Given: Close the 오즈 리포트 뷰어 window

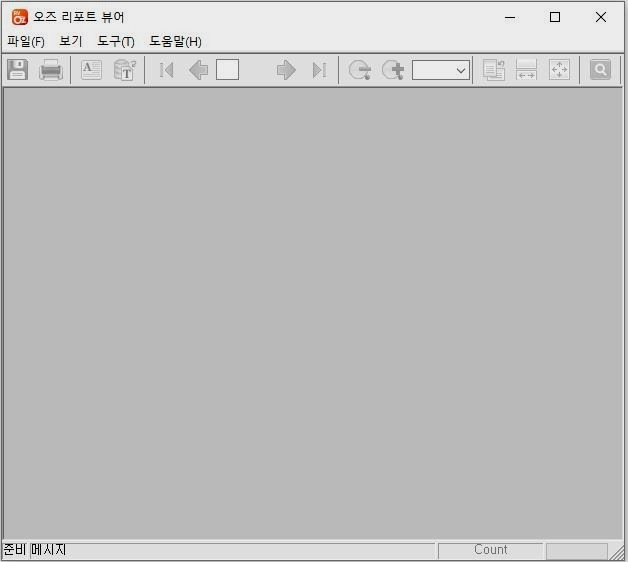Looking at the screenshot, I should [x=601, y=17].
